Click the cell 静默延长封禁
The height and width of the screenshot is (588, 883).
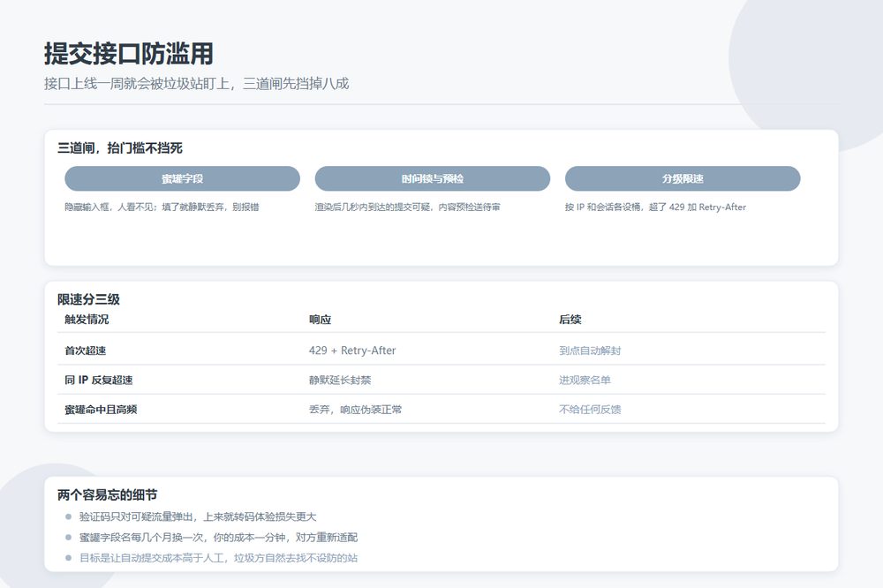pyautogui.click(x=340, y=381)
